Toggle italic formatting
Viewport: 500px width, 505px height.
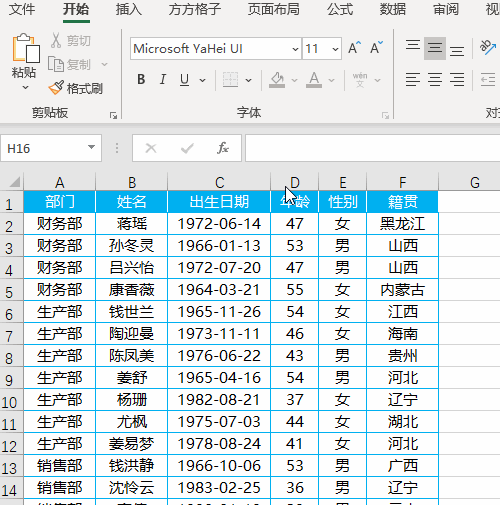pos(163,80)
